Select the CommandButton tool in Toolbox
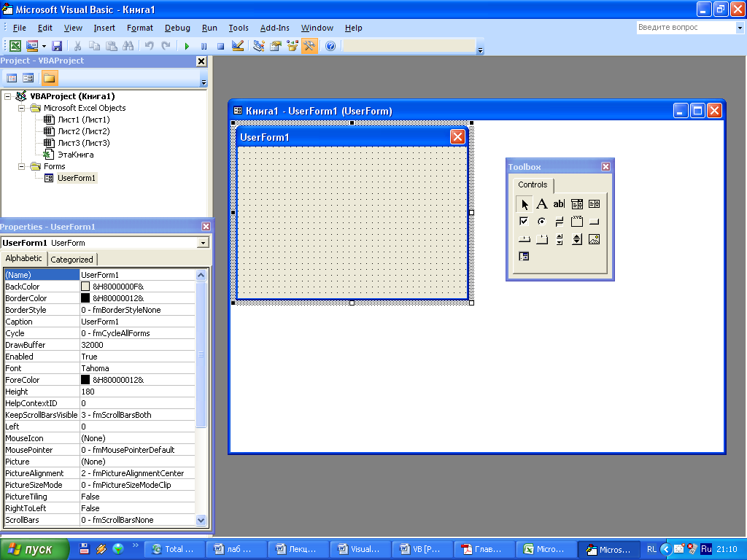Screen dimensions: 747x560 tap(594, 222)
